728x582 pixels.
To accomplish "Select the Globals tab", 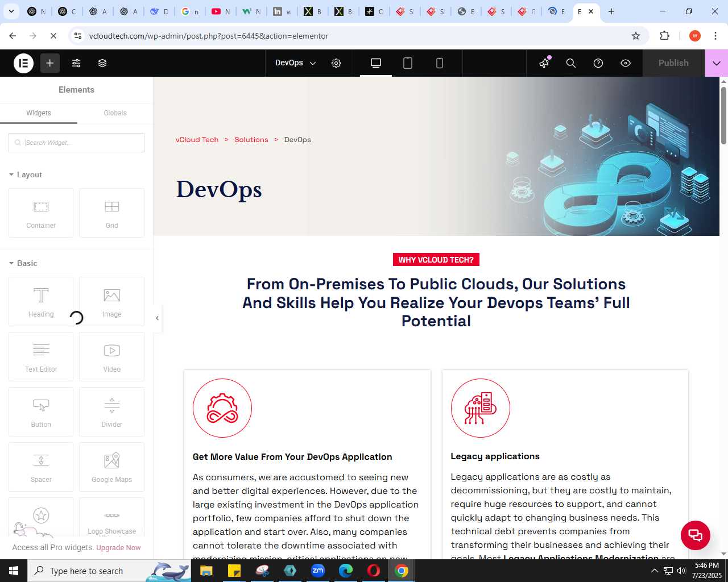I will click(115, 113).
